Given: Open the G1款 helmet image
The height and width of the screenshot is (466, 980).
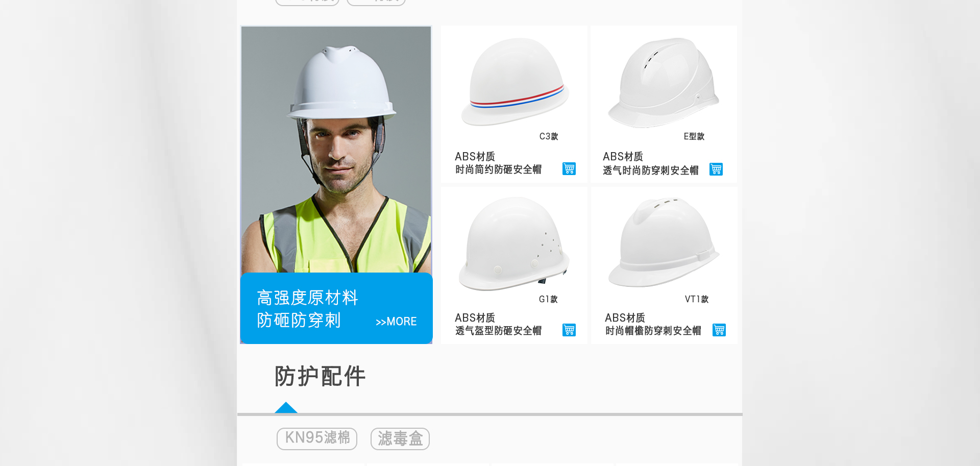Looking at the screenshot, I should tap(514, 244).
